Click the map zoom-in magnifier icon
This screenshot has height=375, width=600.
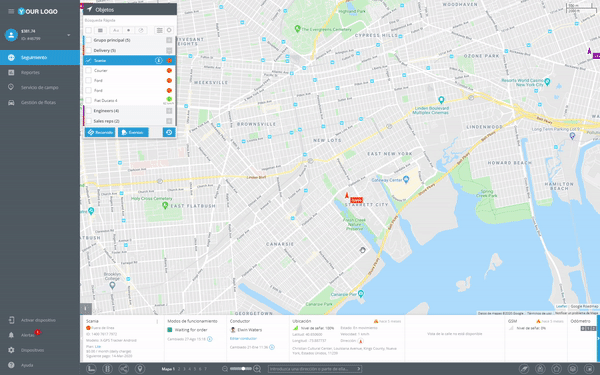(257, 369)
